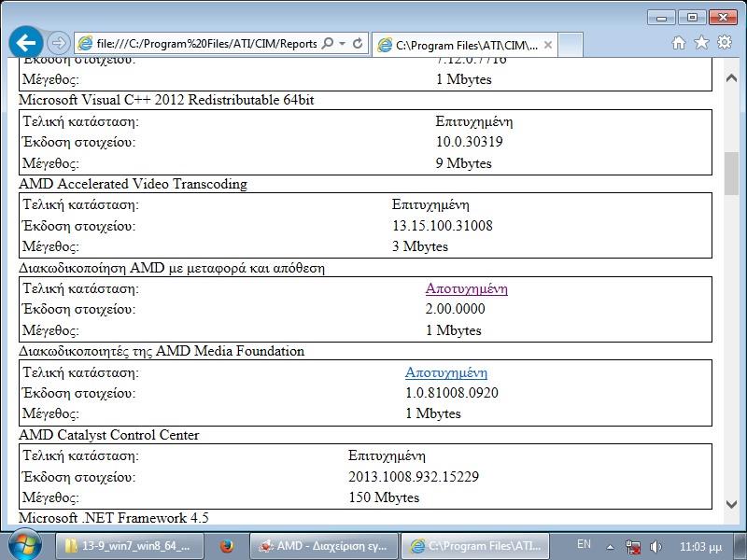
Task: Open blue Αποτυχημένη link for AMD Media Foundation
Action: [446, 372]
